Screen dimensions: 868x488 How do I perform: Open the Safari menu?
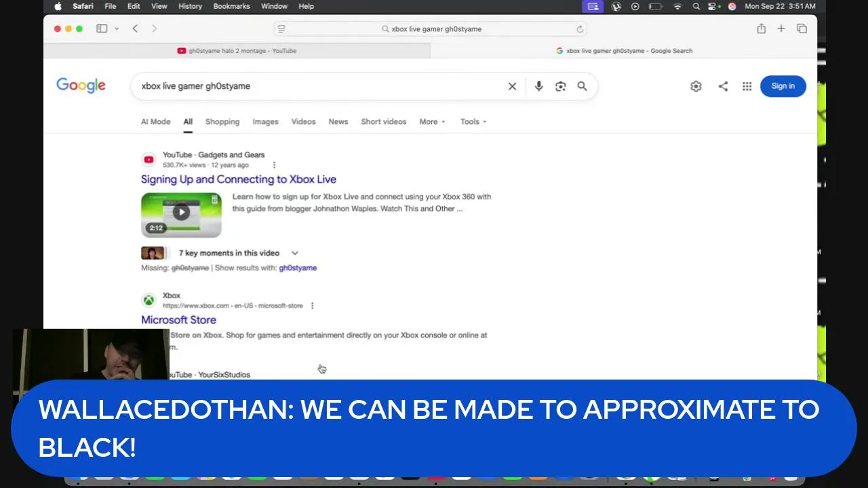tap(83, 6)
